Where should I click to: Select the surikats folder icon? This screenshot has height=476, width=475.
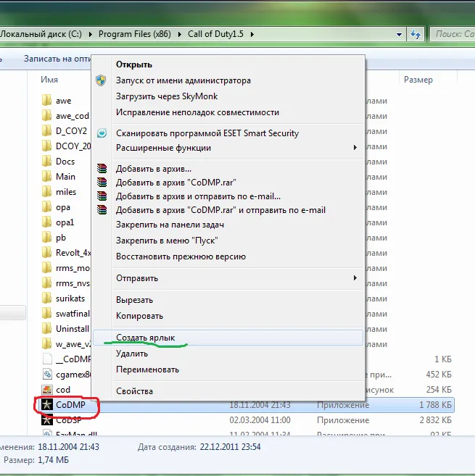click(47, 298)
